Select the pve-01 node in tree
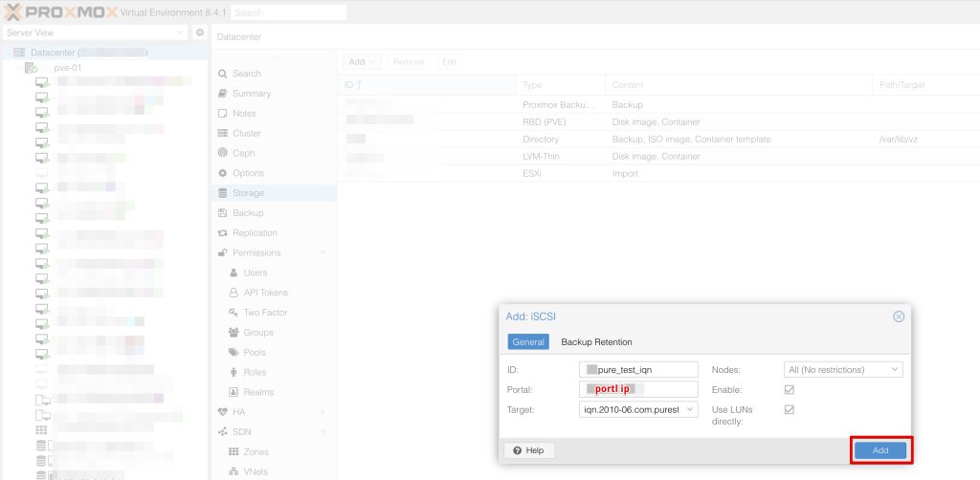980x480 pixels. [x=67, y=69]
